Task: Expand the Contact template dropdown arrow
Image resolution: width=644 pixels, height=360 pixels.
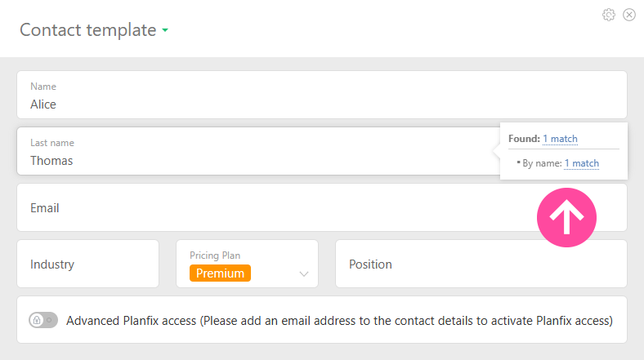Action: click(x=165, y=31)
